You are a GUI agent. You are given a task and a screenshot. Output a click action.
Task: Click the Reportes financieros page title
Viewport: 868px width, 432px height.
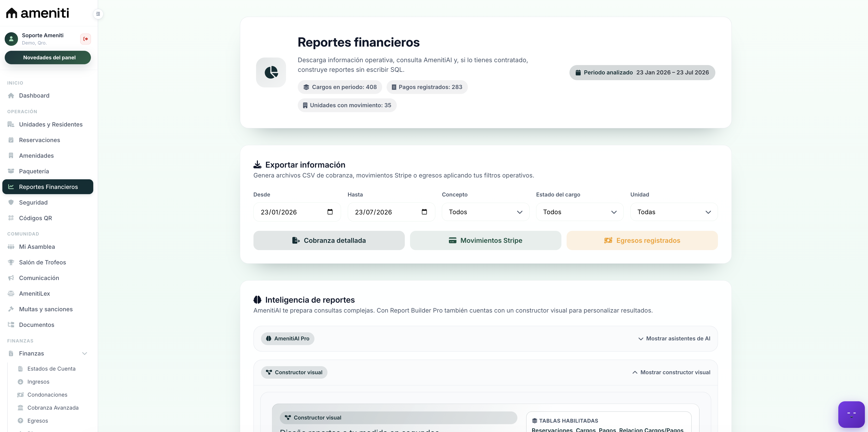point(358,42)
